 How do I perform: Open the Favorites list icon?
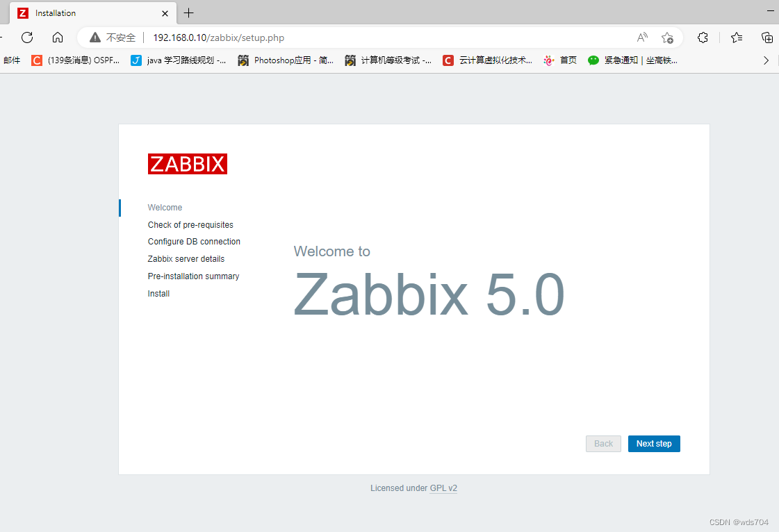pyautogui.click(x=737, y=38)
